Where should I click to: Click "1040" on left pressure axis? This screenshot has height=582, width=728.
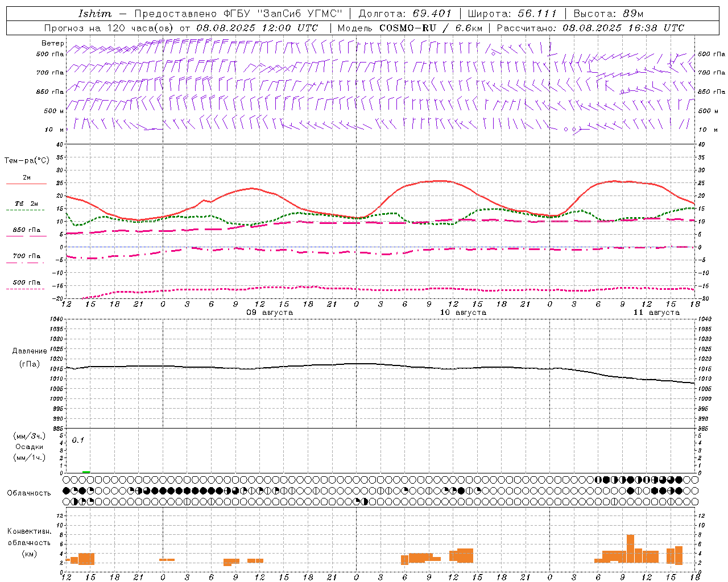pyautogui.click(x=57, y=319)
